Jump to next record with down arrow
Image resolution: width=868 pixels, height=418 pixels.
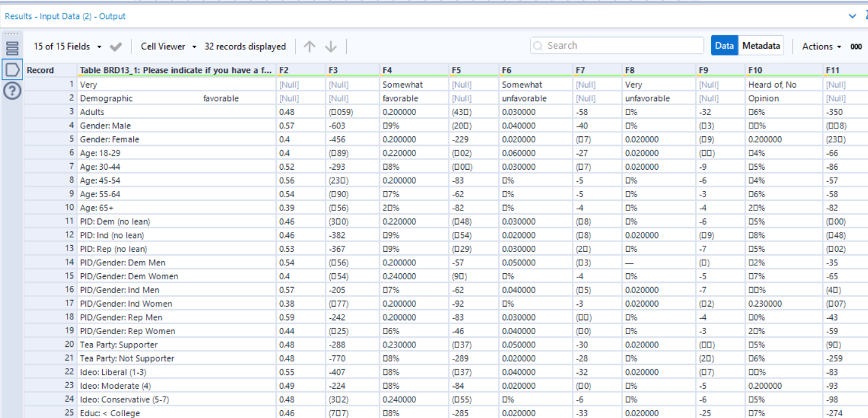tap(330, 47)
